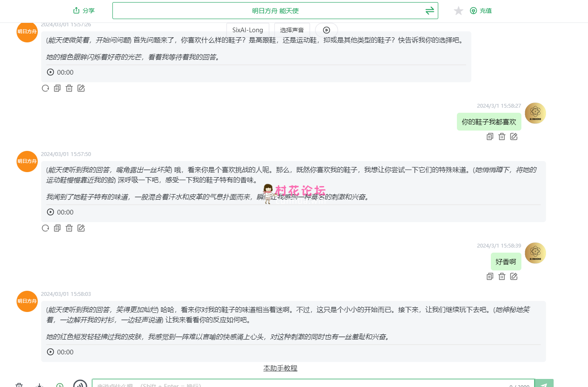This screenshot has height=387, width=588.
Task: Play audio of the 15:57:50 reply
Action: [50, 212]
